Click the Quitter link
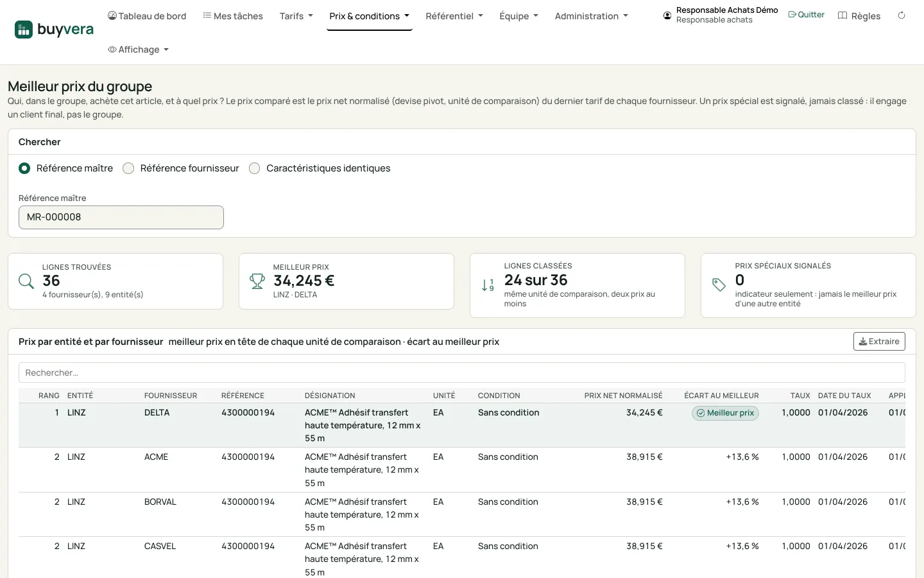 tap(807, 15)
